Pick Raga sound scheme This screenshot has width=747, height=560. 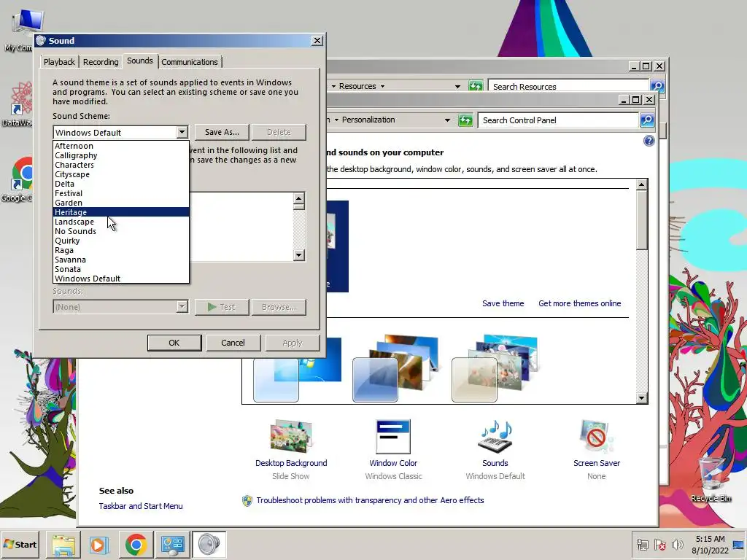pyautogui.click(x=121, y=251)
